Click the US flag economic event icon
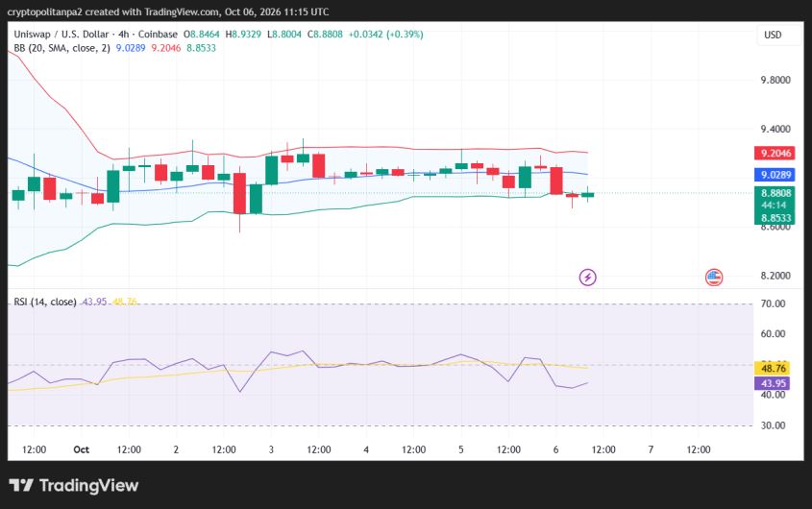 tap(714, 278)
